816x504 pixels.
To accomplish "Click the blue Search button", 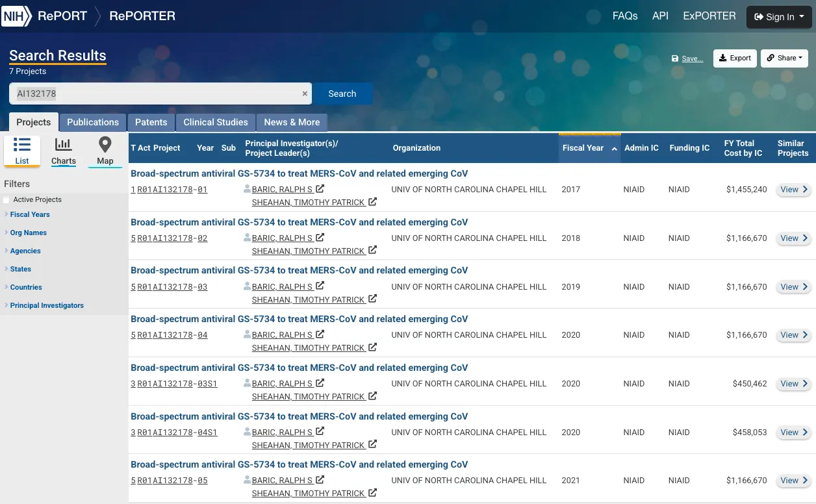I will coord(342,94).
